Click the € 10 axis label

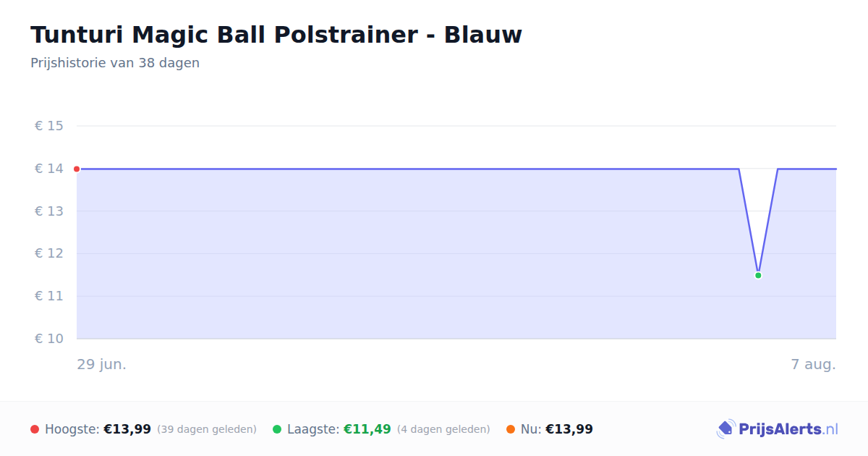coord(49,339)
